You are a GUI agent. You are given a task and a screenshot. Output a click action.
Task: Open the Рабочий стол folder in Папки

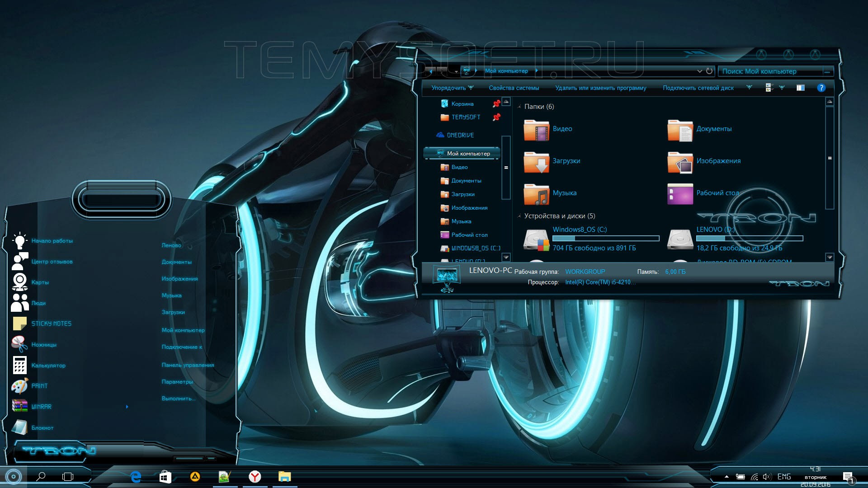tap(703, 193)
